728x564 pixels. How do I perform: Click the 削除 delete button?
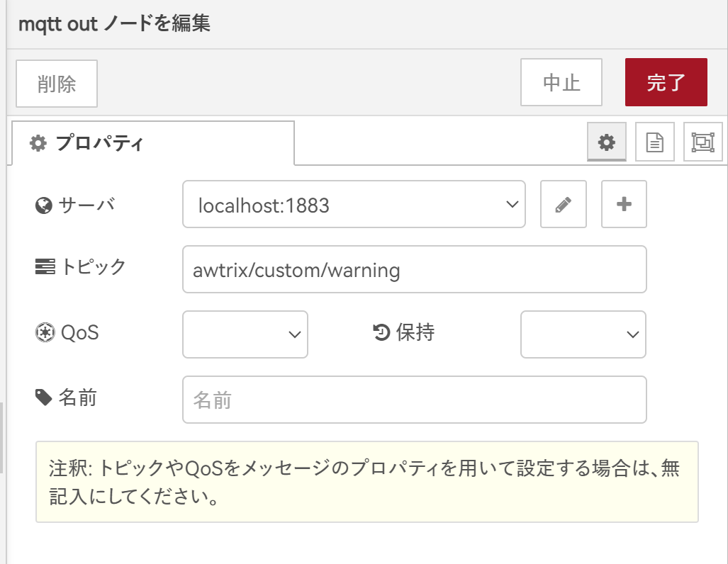(56, 83)
